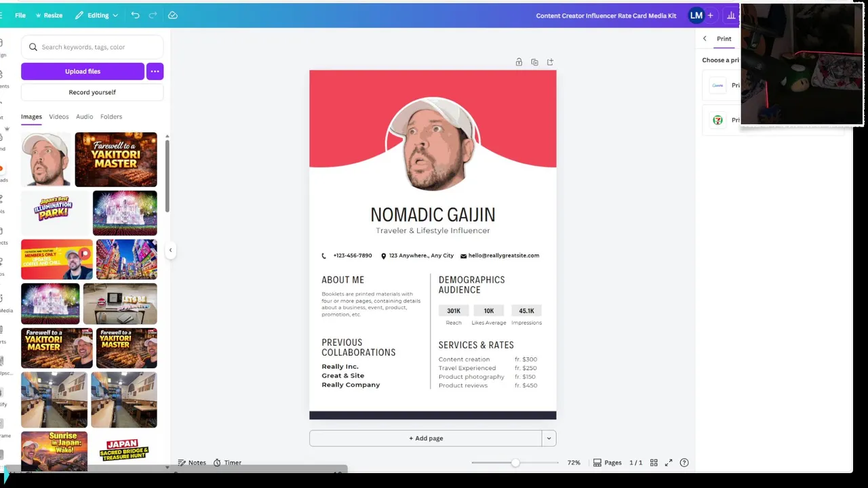This screenshot has width=868, height=488.
Task: Click the 72% zoom level button
Action: (x=574, y=462)
